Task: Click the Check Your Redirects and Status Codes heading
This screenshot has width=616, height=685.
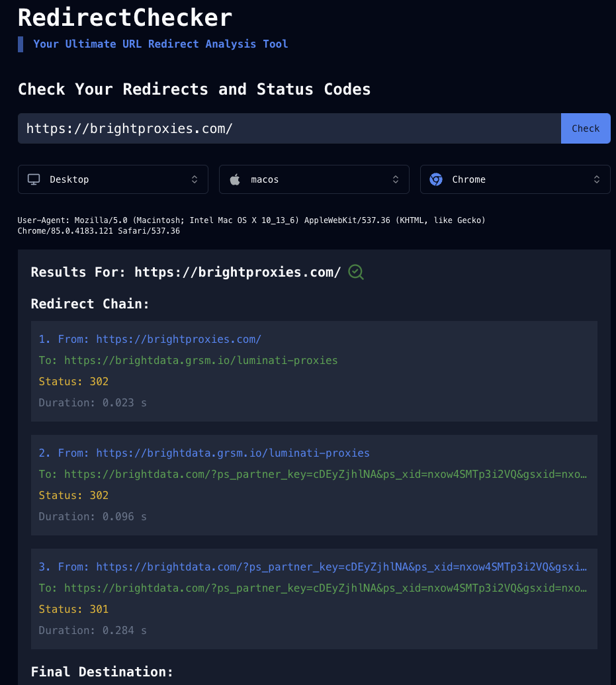Action: [195, 89]
